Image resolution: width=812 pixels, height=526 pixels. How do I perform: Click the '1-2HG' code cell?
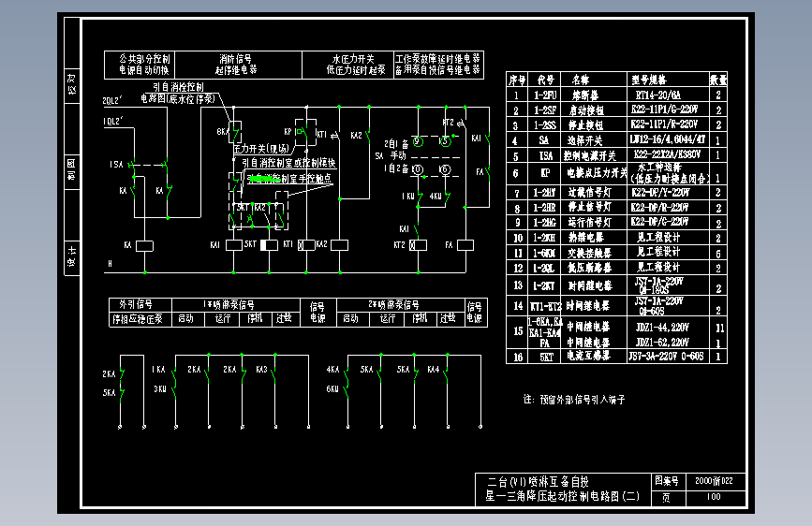(545, 222)
